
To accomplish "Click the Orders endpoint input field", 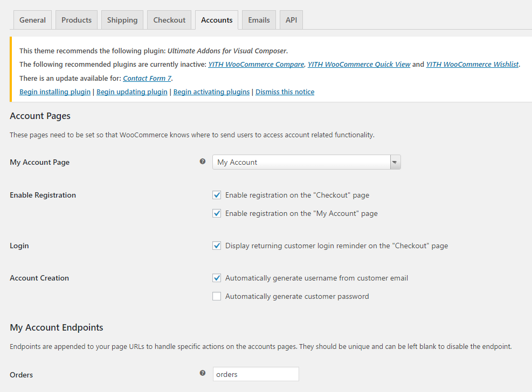I will click(256, 374).
